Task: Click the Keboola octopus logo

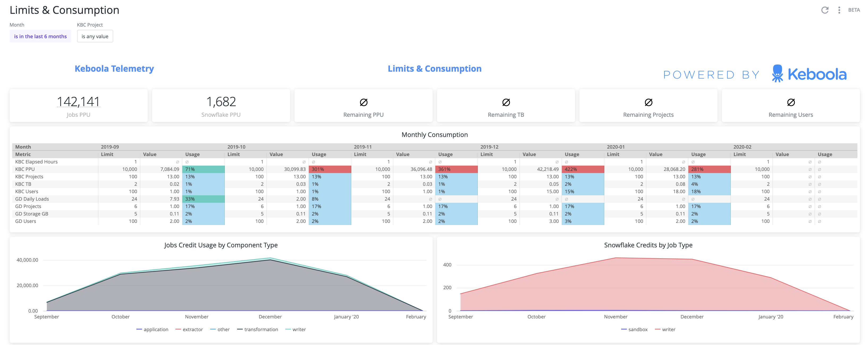Action: click(777, 73)
